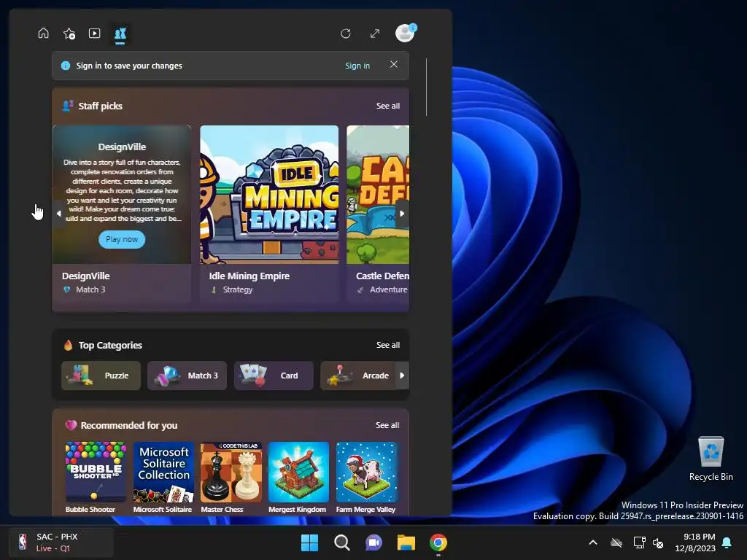
Task: Select the Arcade category
Action: [358, 376]
